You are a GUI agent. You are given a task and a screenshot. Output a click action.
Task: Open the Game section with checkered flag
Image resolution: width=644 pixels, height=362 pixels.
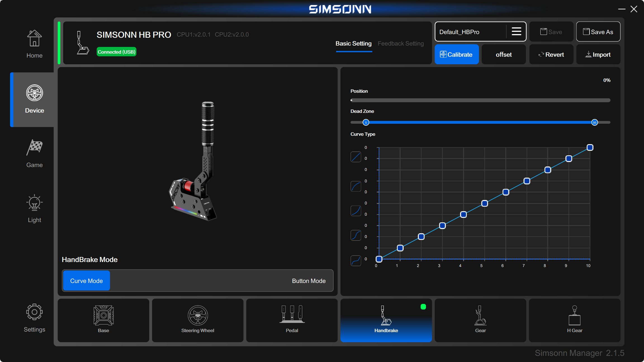(34, 154)
